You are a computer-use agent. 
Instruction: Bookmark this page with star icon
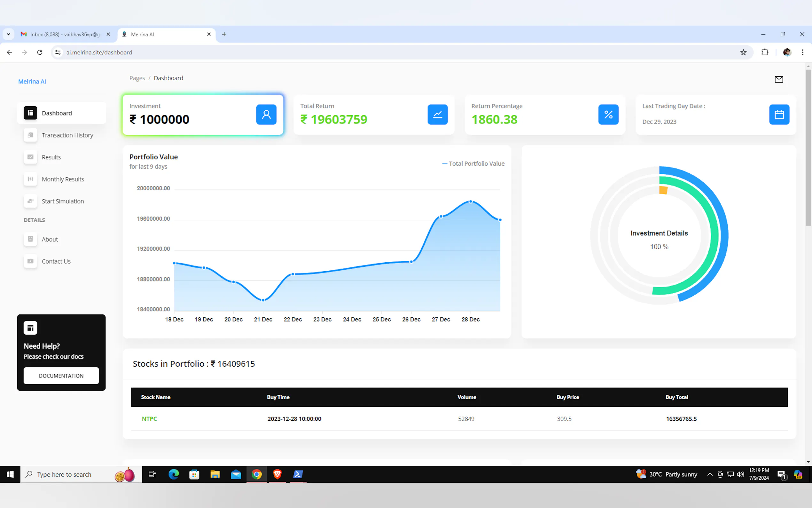point(743,52)
